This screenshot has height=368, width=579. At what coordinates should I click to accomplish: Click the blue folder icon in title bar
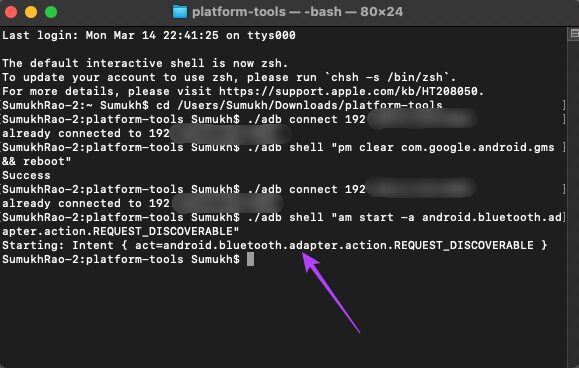coord(180,12)
